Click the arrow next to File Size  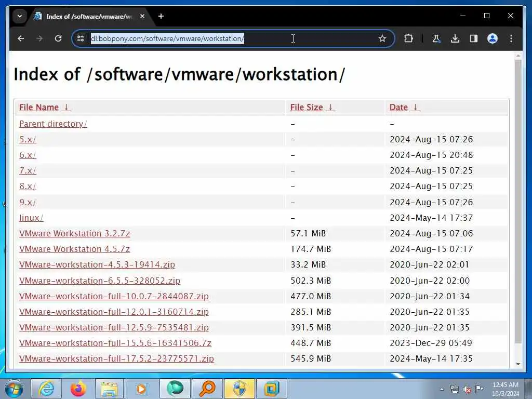click(330, 107)
